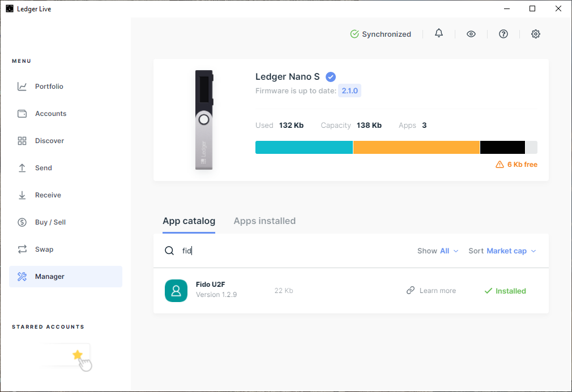Click the Fido U2F app name
This screenshot has width=572, height=392.
pos(211,284)
